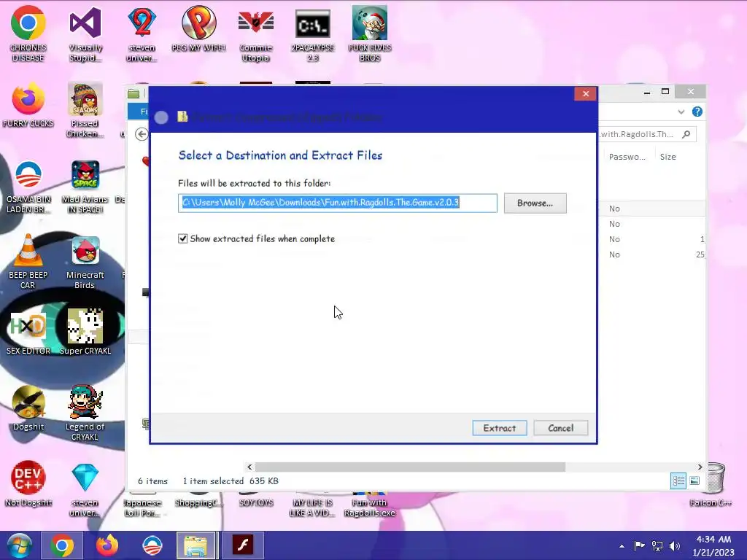Go back in the Explorer window

click(x=141, y=134)
